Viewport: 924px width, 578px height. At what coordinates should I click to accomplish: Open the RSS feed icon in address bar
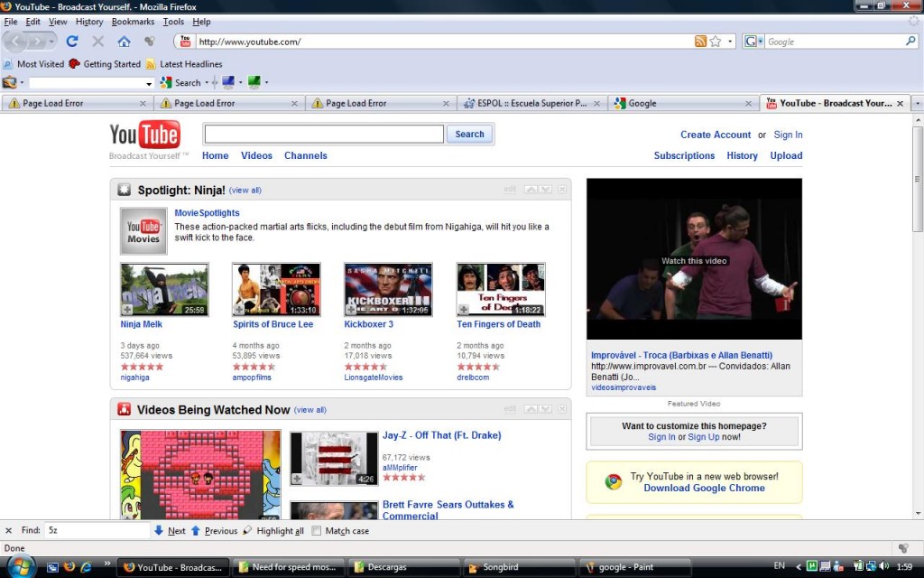[x=700, y=42]
